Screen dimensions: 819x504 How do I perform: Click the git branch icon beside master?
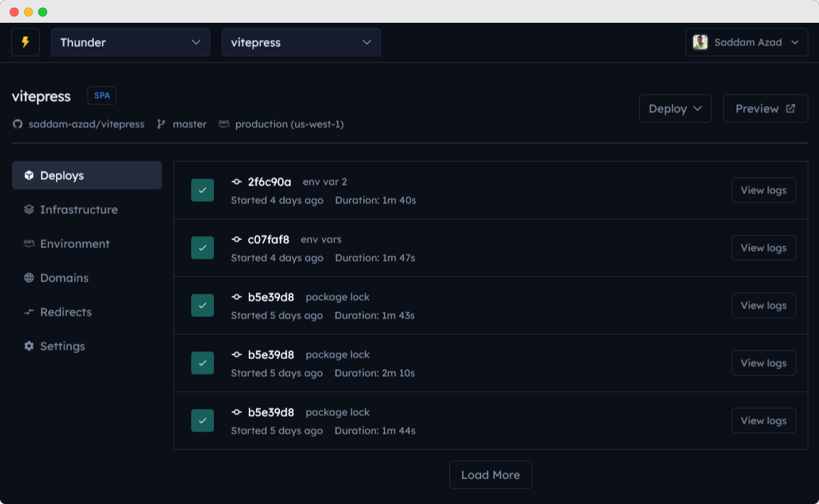click(161, 124)
